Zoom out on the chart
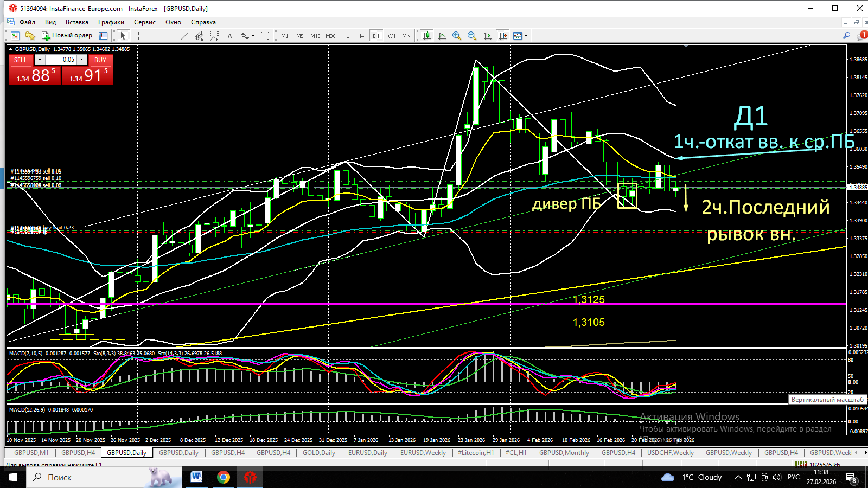This screenshot has width=868, height=488. click(472, 36)
